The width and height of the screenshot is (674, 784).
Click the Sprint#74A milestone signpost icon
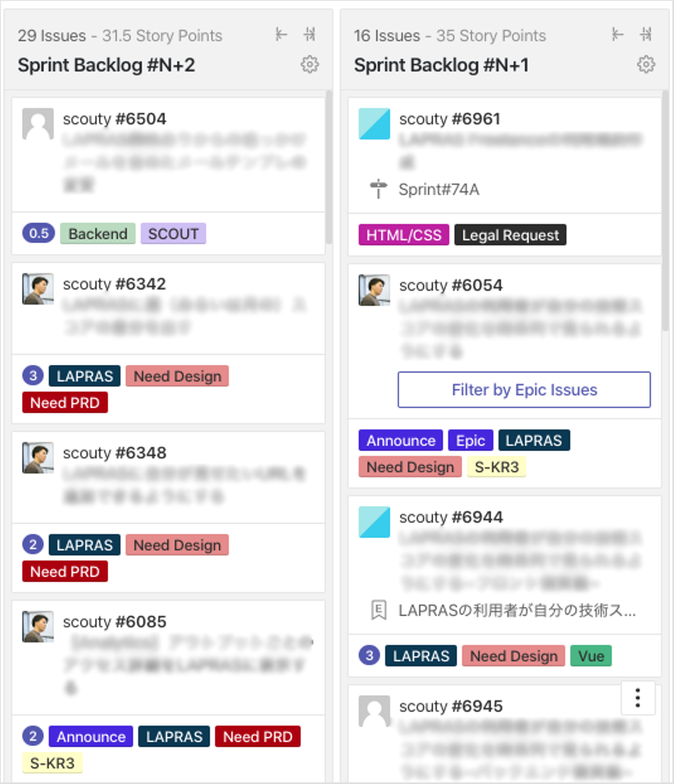coord(378,189)
